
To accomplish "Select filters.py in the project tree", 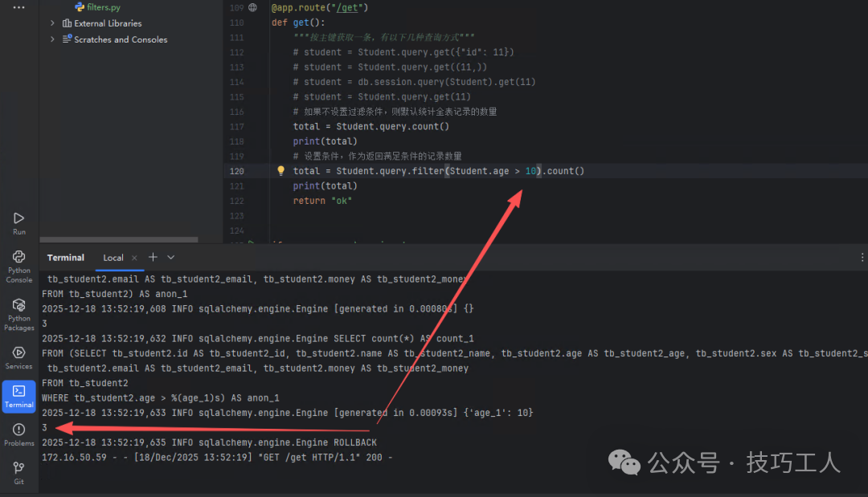I will [98, 7].
